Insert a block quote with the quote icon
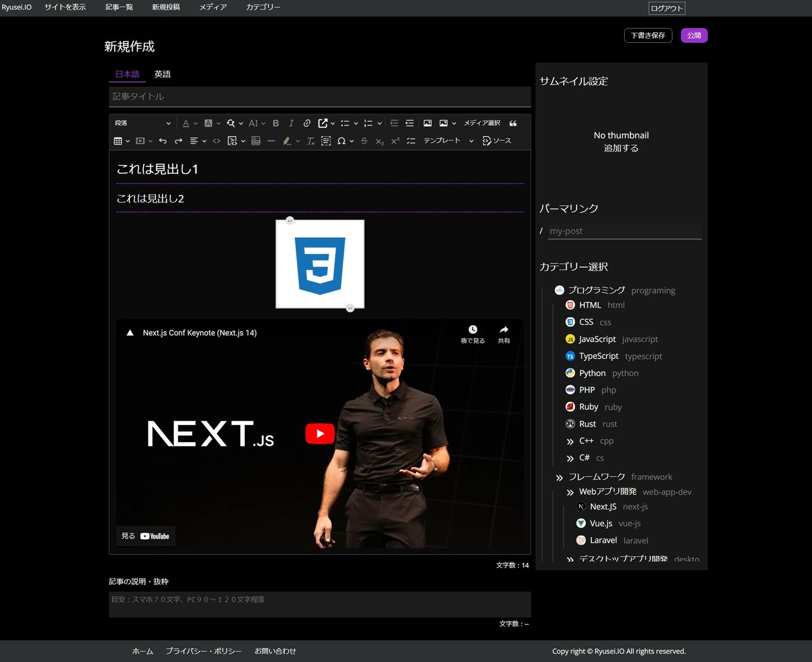The height and width of the screenshot is (662, 812). pos(513,123)
